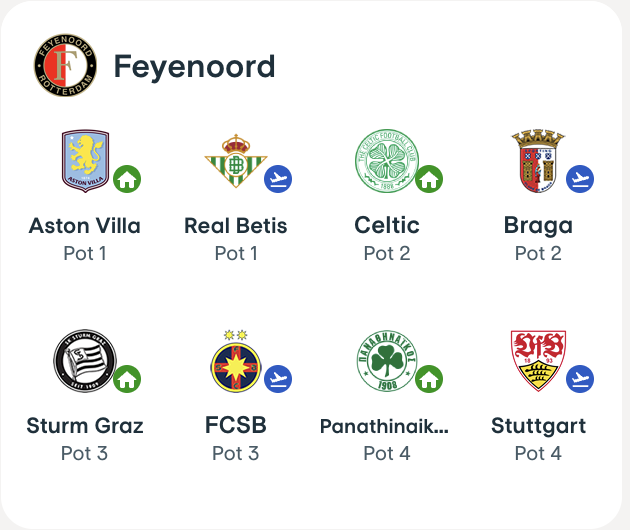Open the Celtic club logo
The image size is (630, 530).
(x=386, y=161)
